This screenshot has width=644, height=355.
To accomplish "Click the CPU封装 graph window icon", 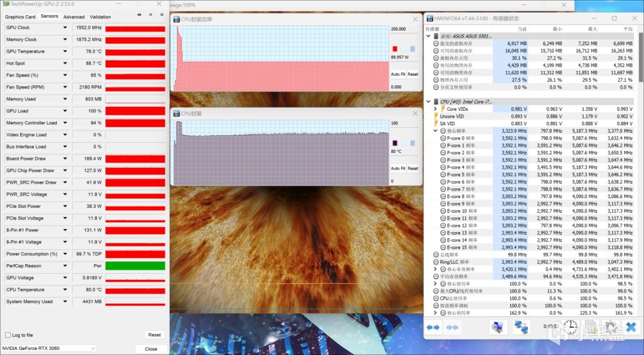I will point(177,113).
